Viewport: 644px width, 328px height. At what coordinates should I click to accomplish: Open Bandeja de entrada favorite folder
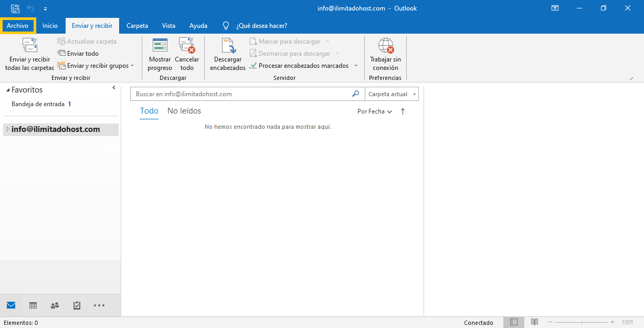(x=38, y=104)
